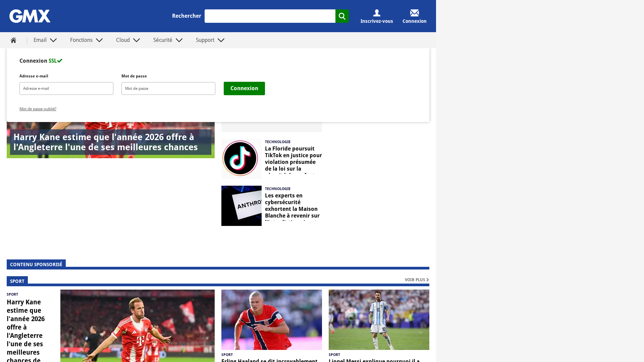Image resolution: width=644 pixels, height=362 pixels.
Task: Click SPORT tag above Messi headline
Action: point(334,355)
